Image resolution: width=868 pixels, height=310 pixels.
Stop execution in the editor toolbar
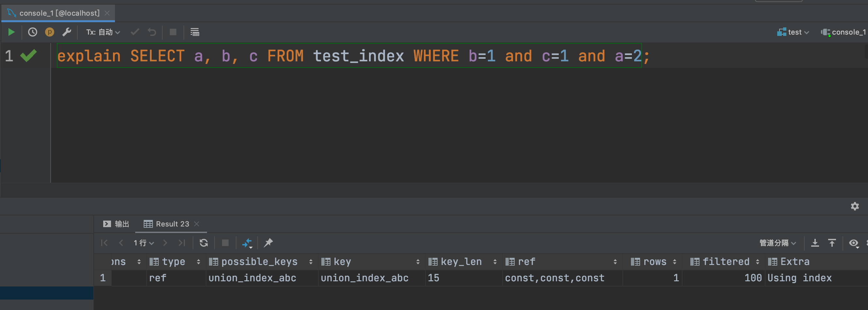click(x=173, y=32)
